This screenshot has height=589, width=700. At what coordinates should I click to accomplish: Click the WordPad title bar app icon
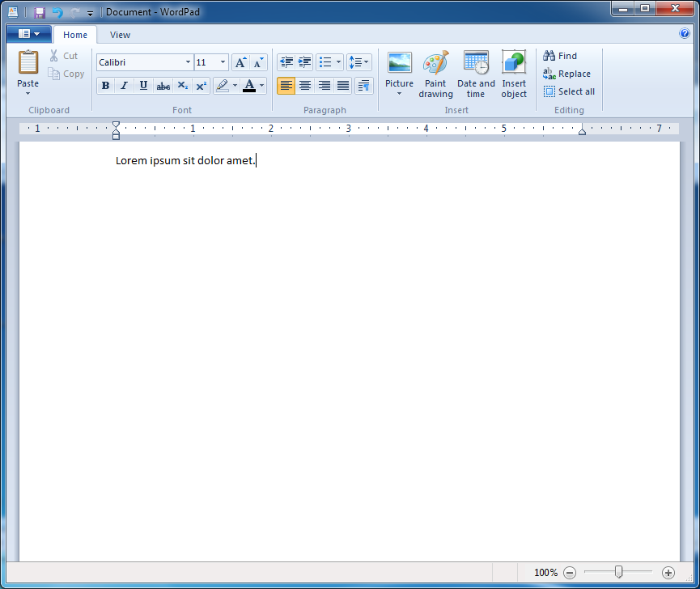pyautogui.click(x=13, y=12)
